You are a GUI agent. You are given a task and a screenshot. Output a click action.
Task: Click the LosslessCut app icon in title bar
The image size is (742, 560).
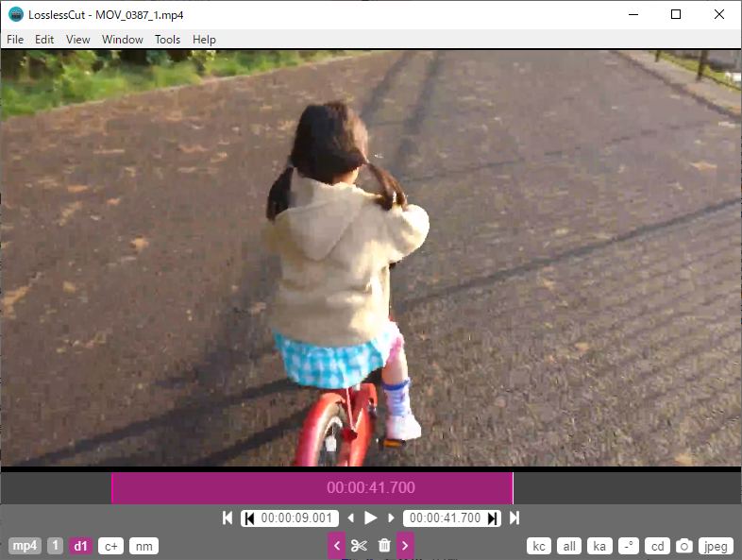point(16,14)
